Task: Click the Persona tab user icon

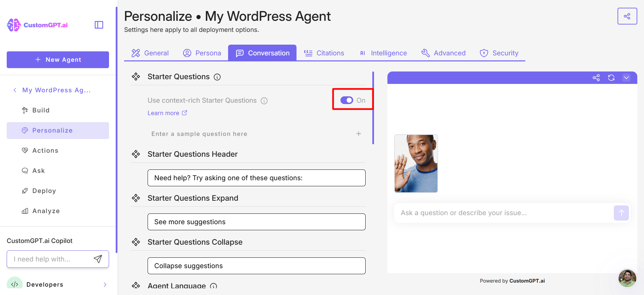Action: point(187,53)
